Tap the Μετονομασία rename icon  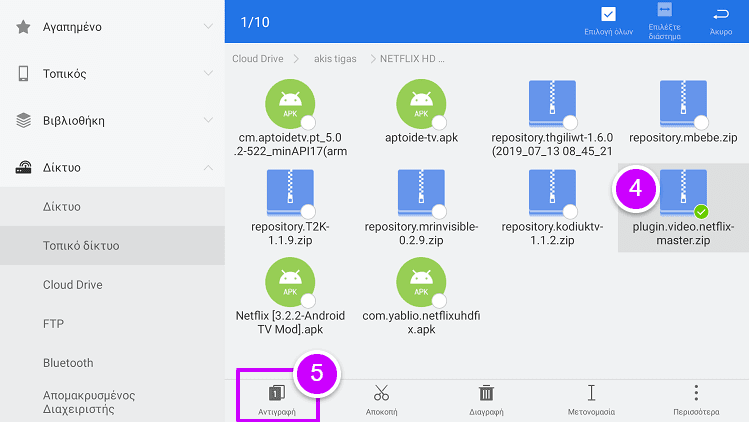click(x=591, y=393)
